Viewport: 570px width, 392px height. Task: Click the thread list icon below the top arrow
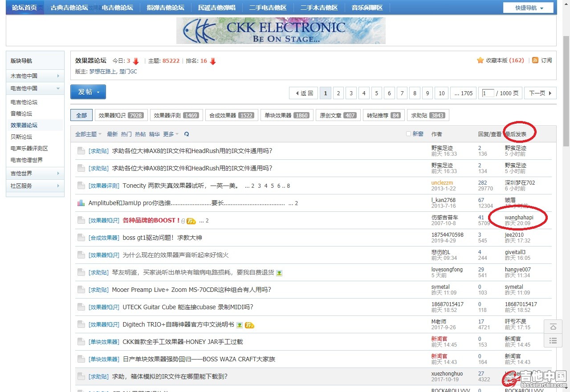pyautogui.click(x=553, y=341)
